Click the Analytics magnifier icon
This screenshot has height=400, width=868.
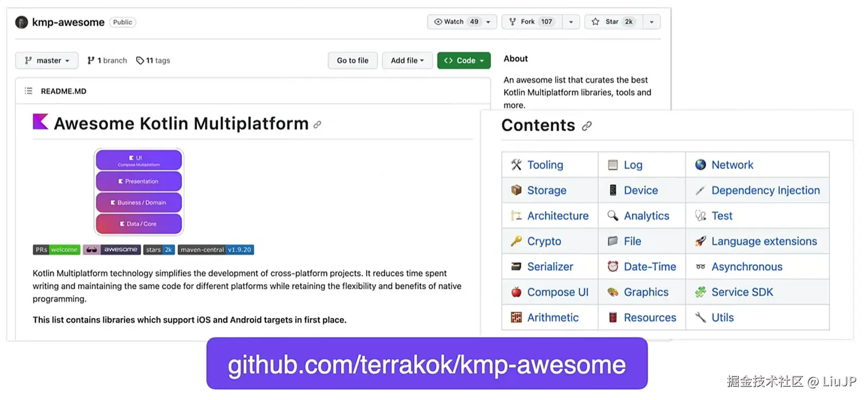[x=613, y=216]
